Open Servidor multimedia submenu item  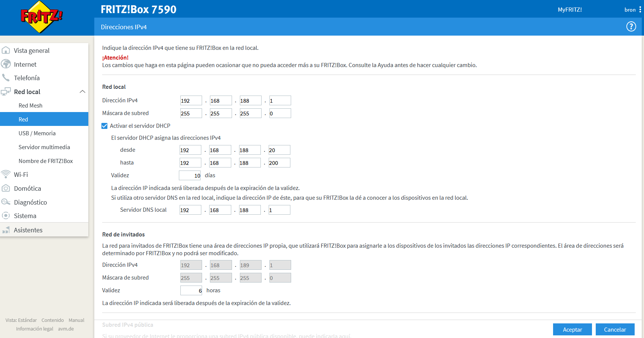44,147
